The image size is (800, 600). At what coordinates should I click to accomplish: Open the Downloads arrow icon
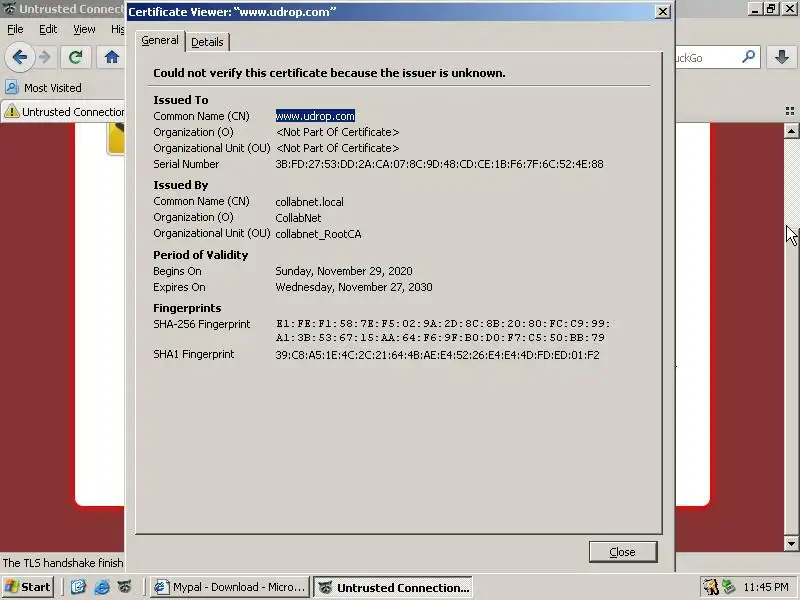[x=782, y=57]
